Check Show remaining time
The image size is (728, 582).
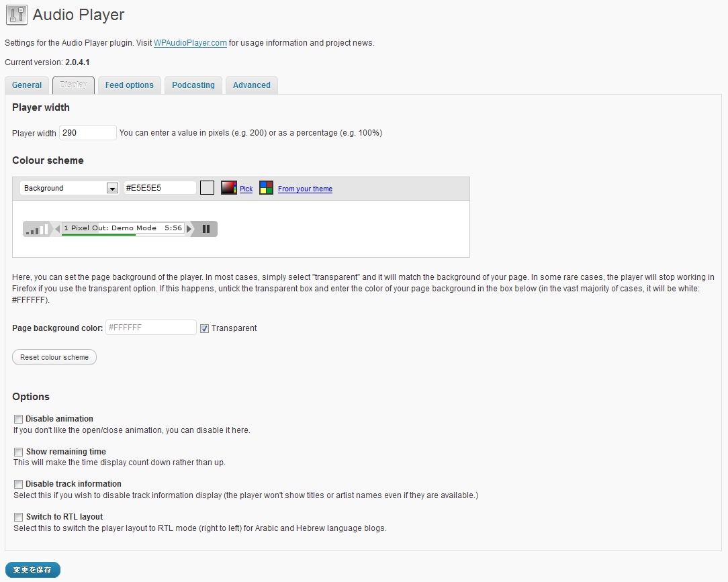tap(18, 452)
